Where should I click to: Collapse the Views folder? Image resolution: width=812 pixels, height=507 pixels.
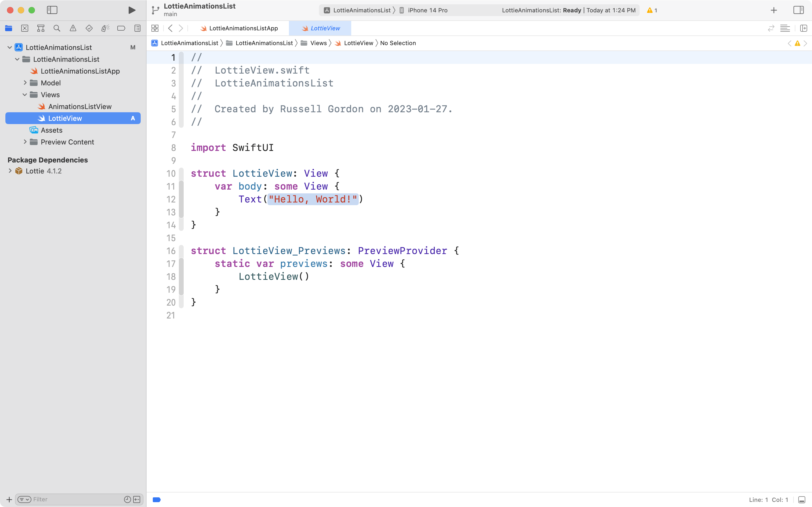pyautogui.click(x=24, y=95)
